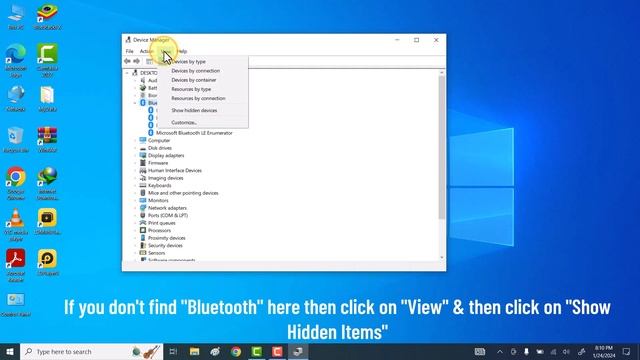Click the Firmware category icon

pos(142,163)
